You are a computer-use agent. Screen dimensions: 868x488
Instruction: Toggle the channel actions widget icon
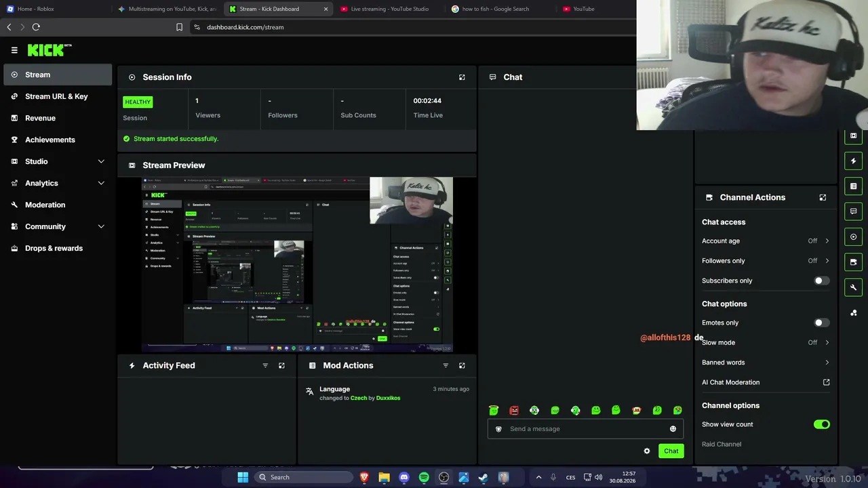[x=854, y=262]
